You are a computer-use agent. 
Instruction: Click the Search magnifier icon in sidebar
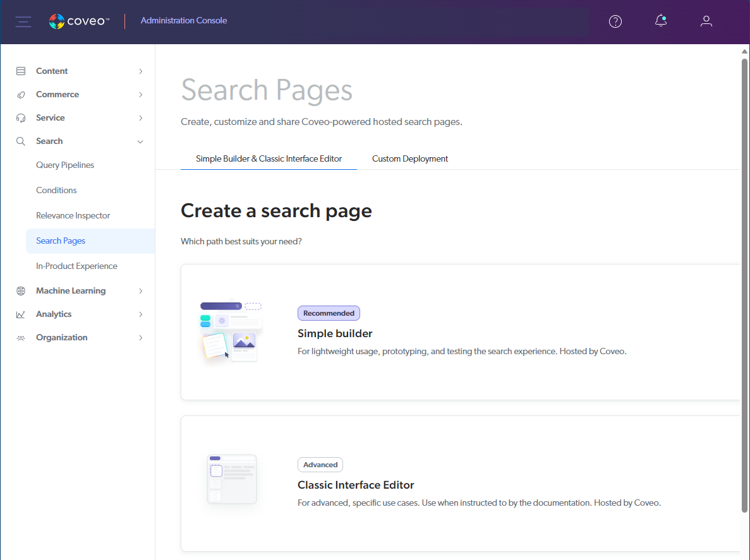[x=21, y=141]
